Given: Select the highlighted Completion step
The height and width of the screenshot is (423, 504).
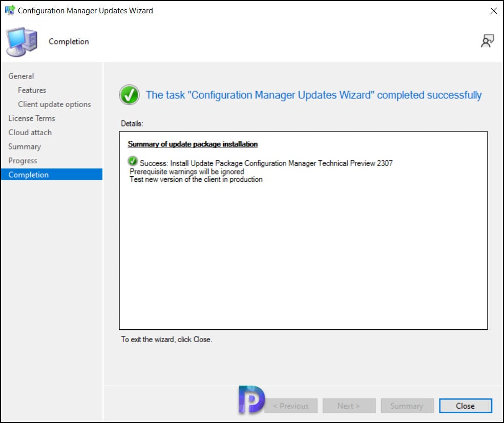Looking at the screenshot, I should pyautogui.click(x=52, y=175).
